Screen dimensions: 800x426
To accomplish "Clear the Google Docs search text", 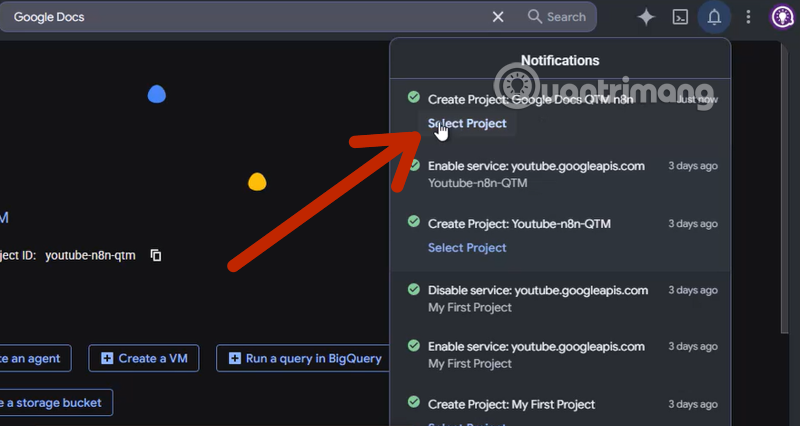I will pyautogui.click(x=498, y=17).
